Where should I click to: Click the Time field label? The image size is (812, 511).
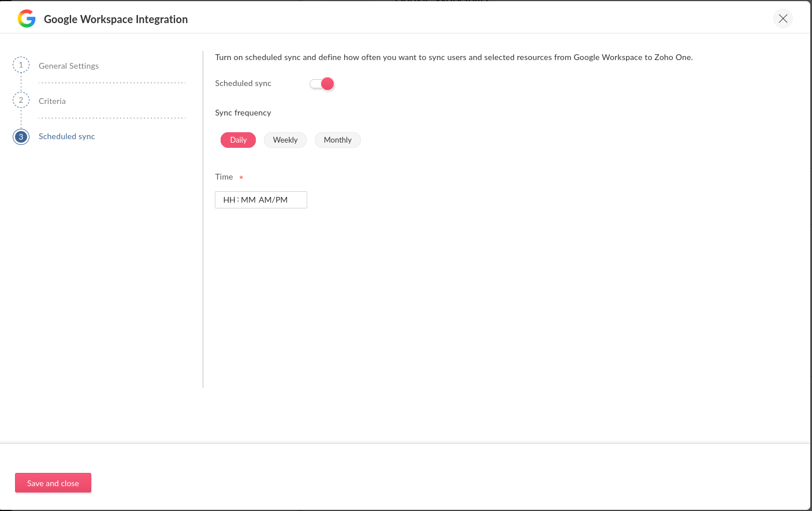point(224,177)
